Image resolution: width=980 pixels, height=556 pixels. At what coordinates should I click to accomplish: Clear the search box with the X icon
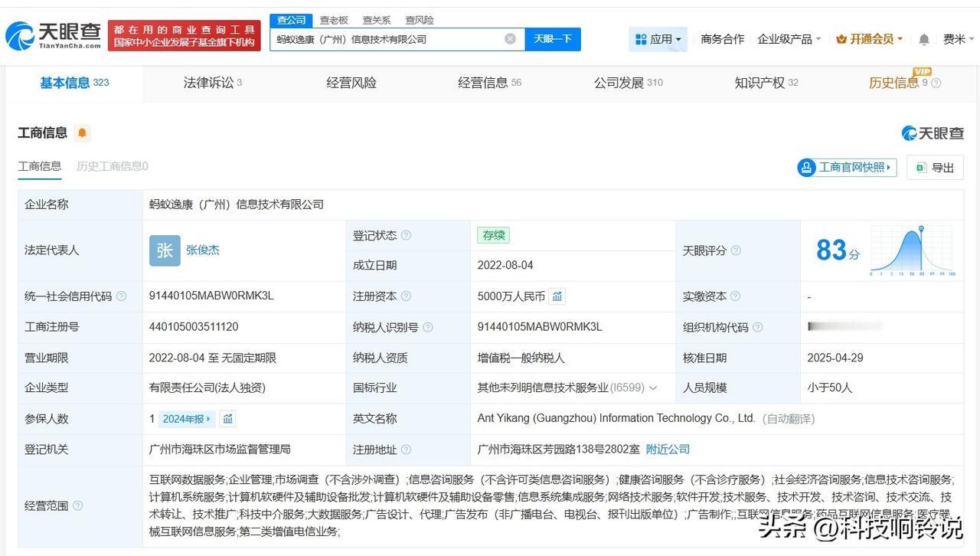[x=510, y=39]
